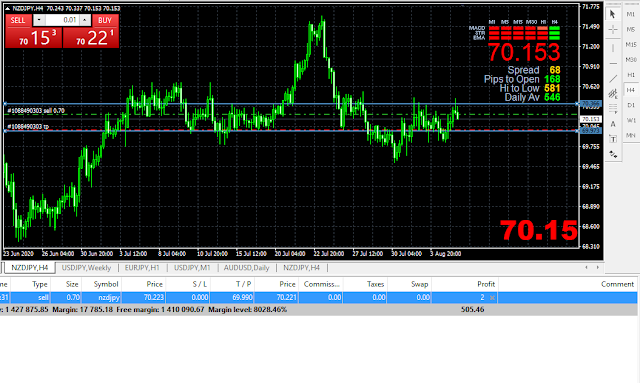The image size is (640, 383).
Task: Open the EURJPY,H1 chart tab
Action: (x=142, y=268)
